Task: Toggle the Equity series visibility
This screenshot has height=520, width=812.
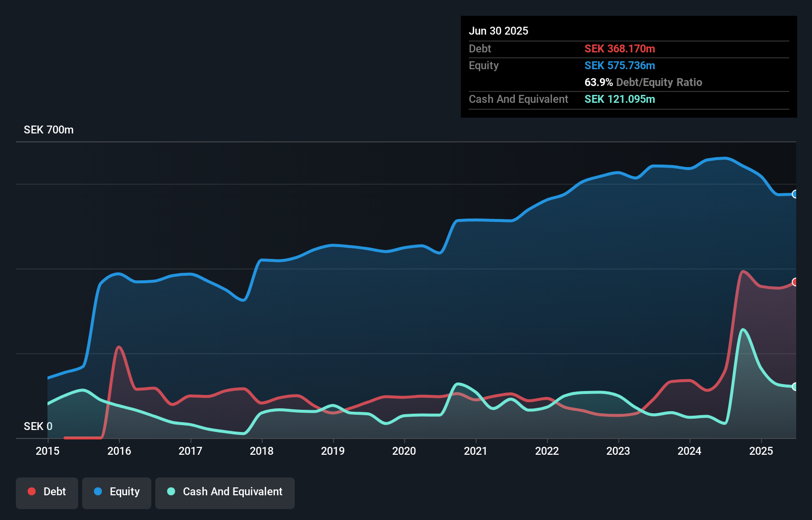Action: pos(116,492)
